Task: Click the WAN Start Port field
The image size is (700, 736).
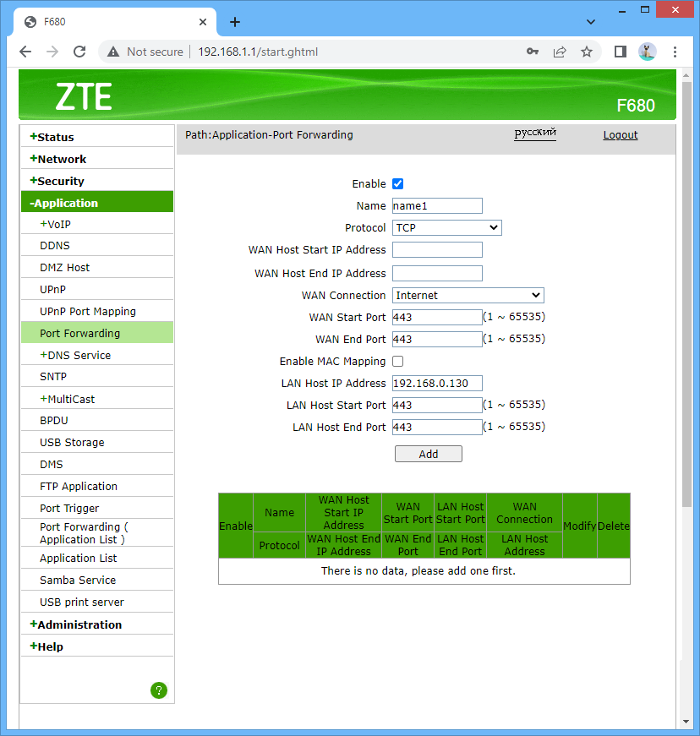Action: [x=437, y=318]
